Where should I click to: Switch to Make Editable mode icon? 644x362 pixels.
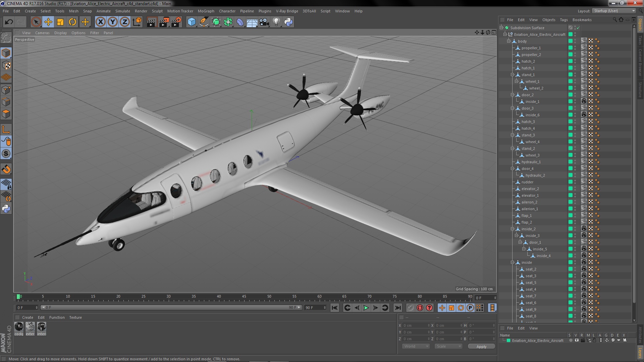(x=6, y=38)
